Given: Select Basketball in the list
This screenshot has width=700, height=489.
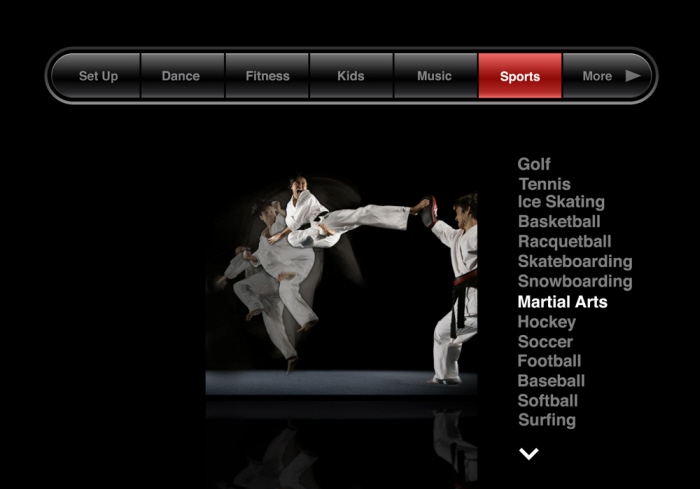Looking at the screenshot, I should tap(559, 222).
